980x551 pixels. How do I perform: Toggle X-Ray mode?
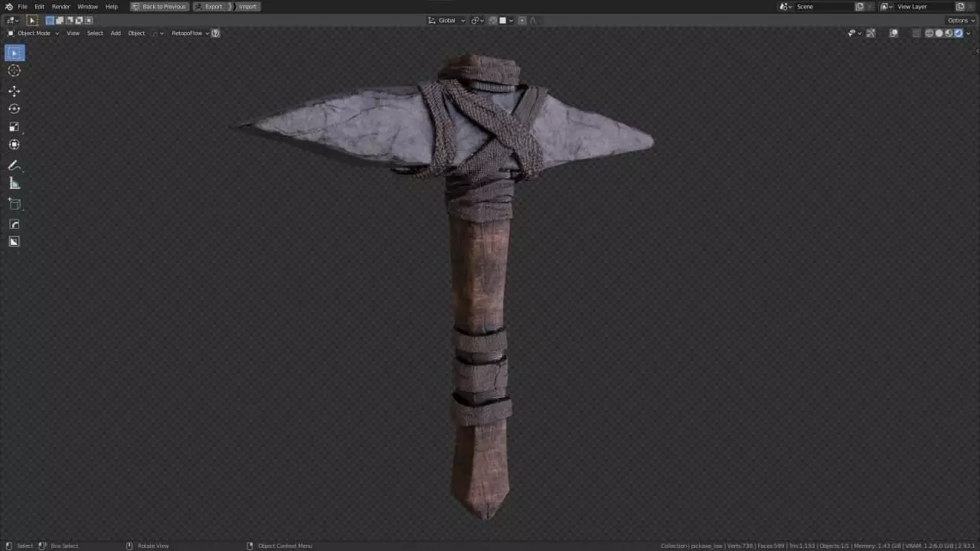pos(916,33)
